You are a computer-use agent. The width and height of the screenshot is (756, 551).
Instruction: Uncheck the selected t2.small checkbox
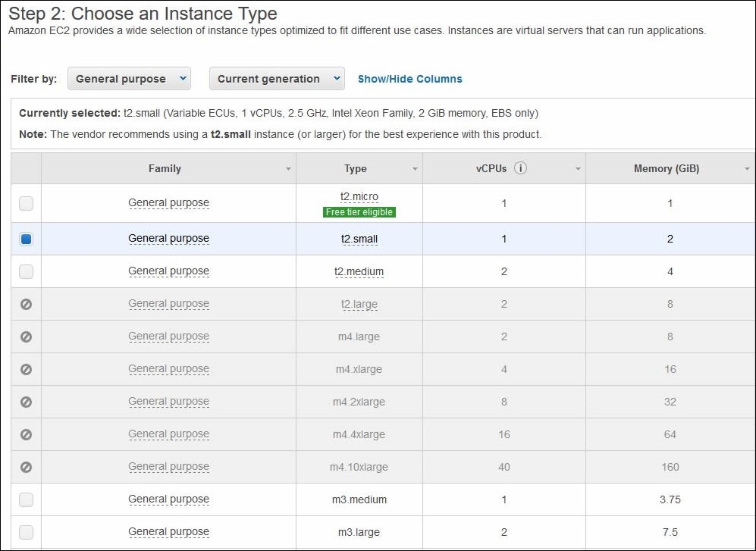(26, 239)
